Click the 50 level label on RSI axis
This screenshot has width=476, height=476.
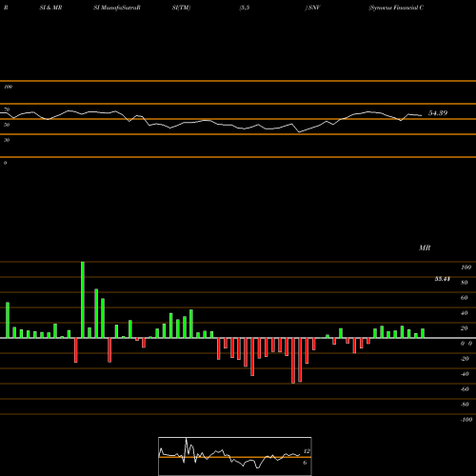tap(7, 125)
